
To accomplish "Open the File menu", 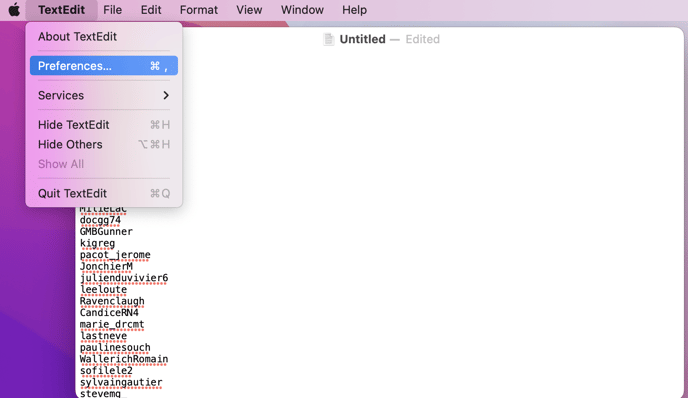I will pyautogui.click(x=112, y=10).
